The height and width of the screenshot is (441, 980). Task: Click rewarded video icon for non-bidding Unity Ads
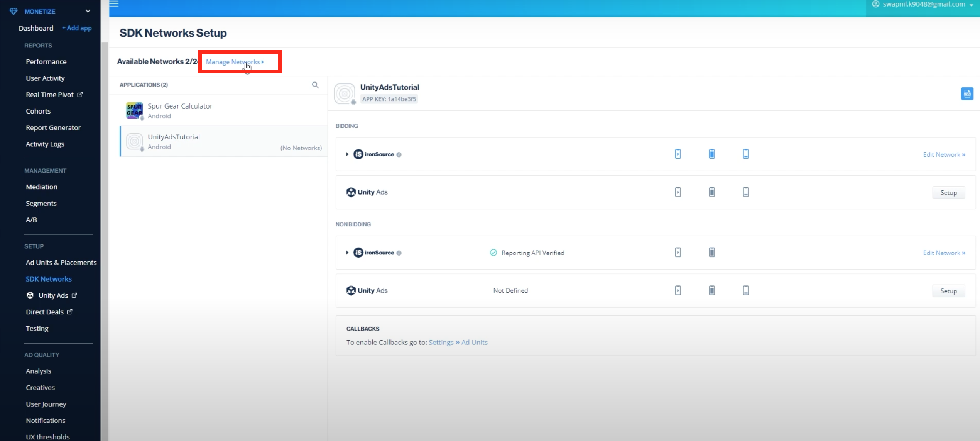[x=678, y=290]
